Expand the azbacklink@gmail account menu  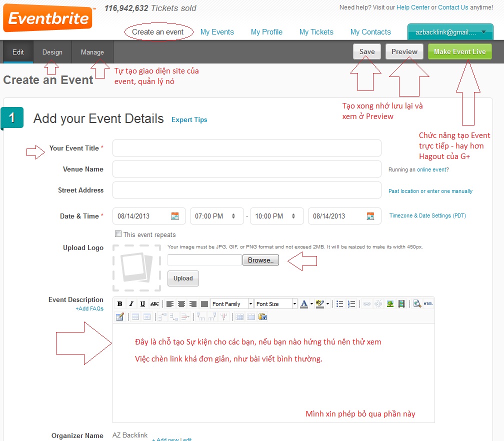450,32
